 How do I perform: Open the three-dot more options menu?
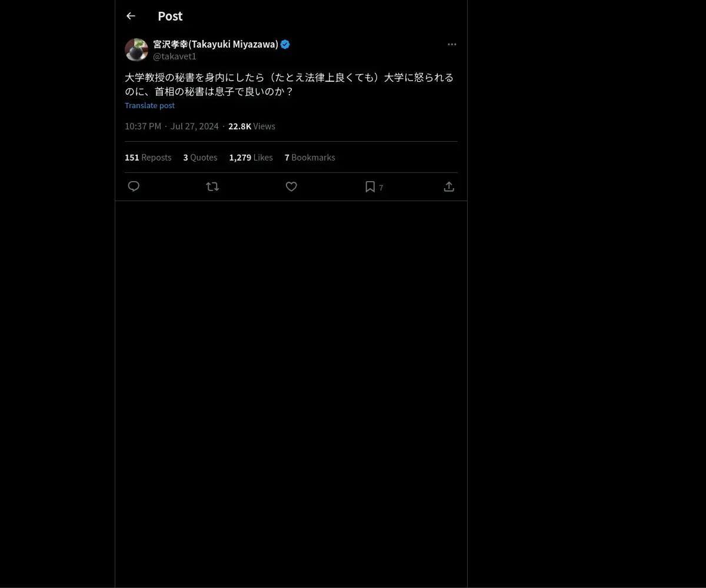452,44
